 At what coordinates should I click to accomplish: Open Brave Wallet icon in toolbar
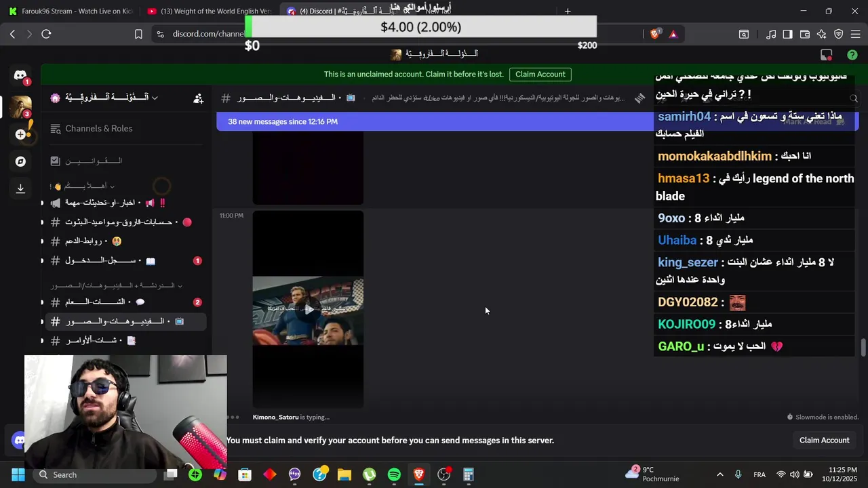[x=805, y=34]
